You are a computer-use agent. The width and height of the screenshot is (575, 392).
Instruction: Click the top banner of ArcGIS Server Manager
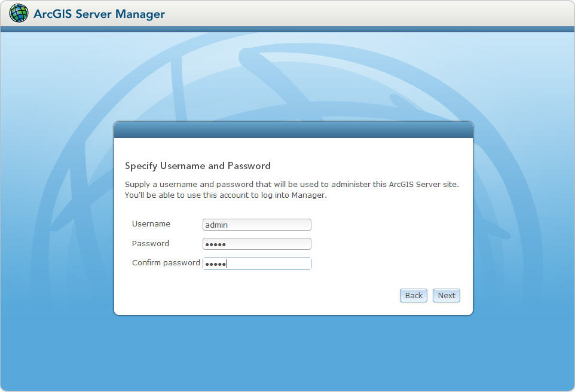[359, 13]
